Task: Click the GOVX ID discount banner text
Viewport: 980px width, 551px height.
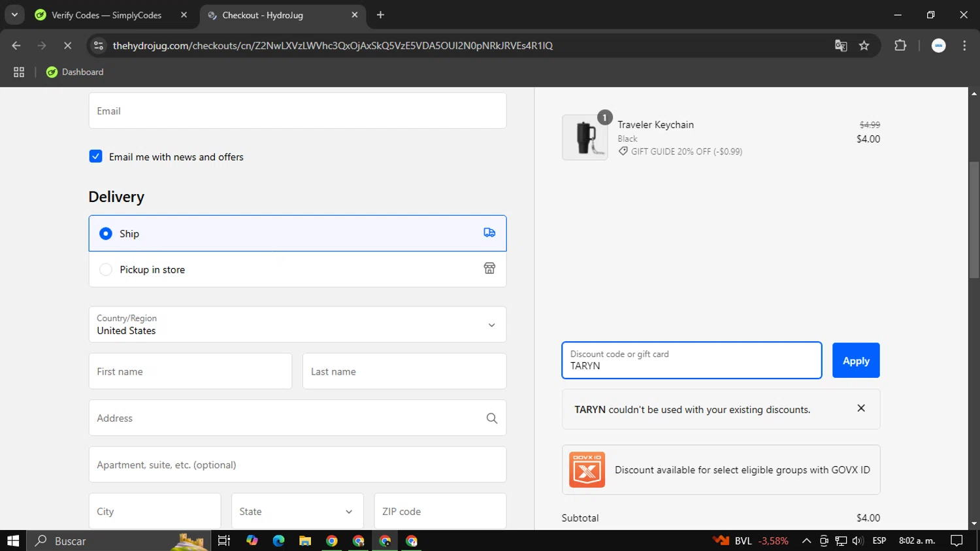Action: [x=742, y=470]
